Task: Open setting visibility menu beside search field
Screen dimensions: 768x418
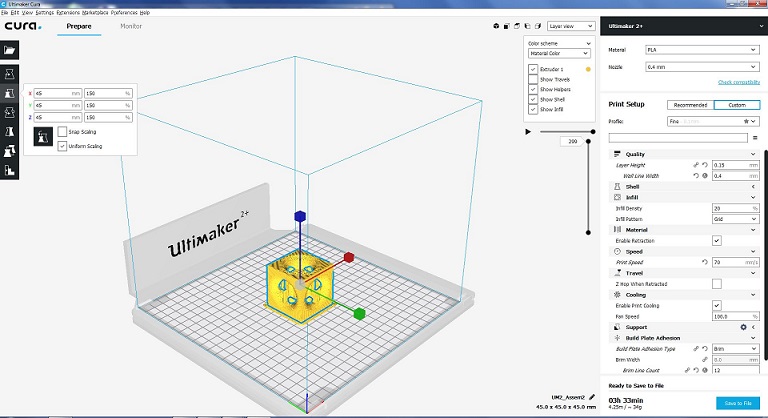Action: pyautogui.click(x=756, y=138)
